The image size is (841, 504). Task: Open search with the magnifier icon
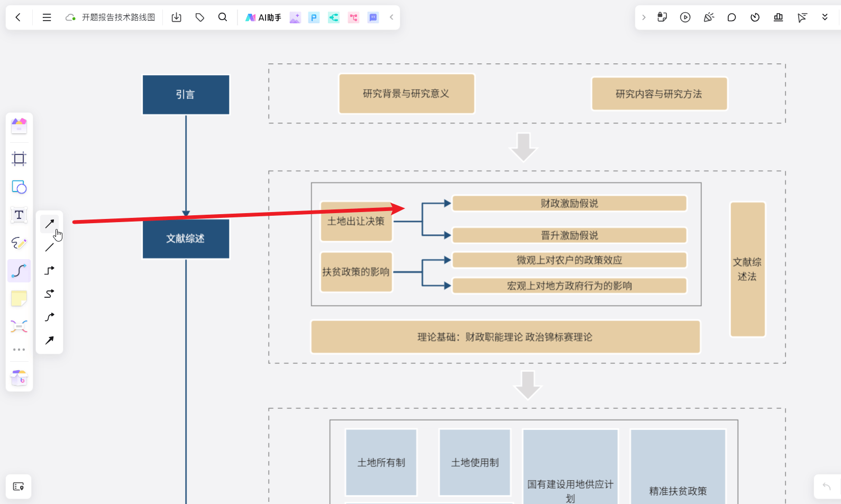(223, 17)
